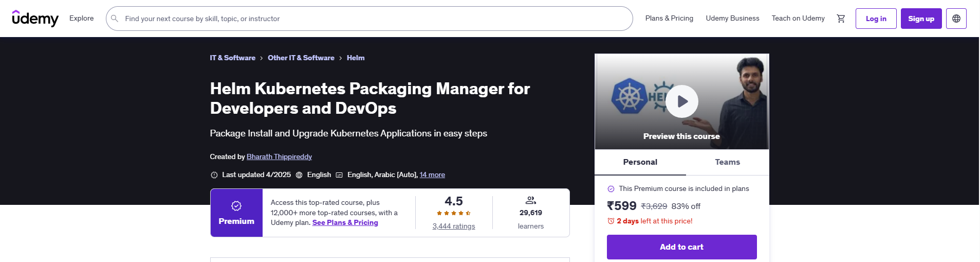Click 'Last updated 4/2025' text
The height and width of the screenshot is (262, 980).
click(256, 175)
